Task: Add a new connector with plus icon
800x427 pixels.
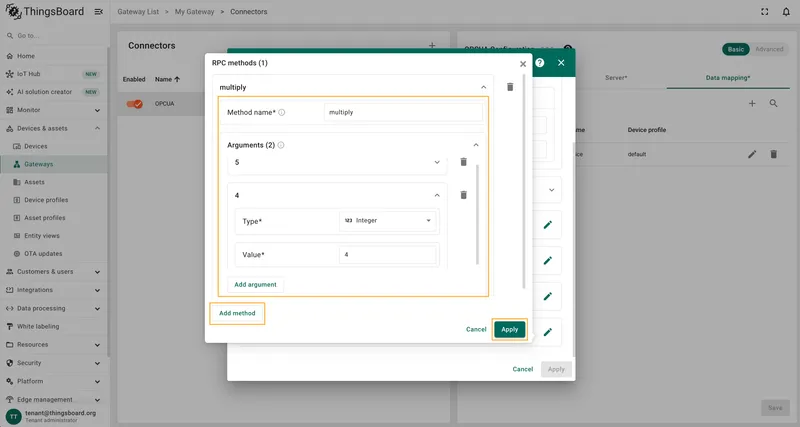Action: point(432,46)
